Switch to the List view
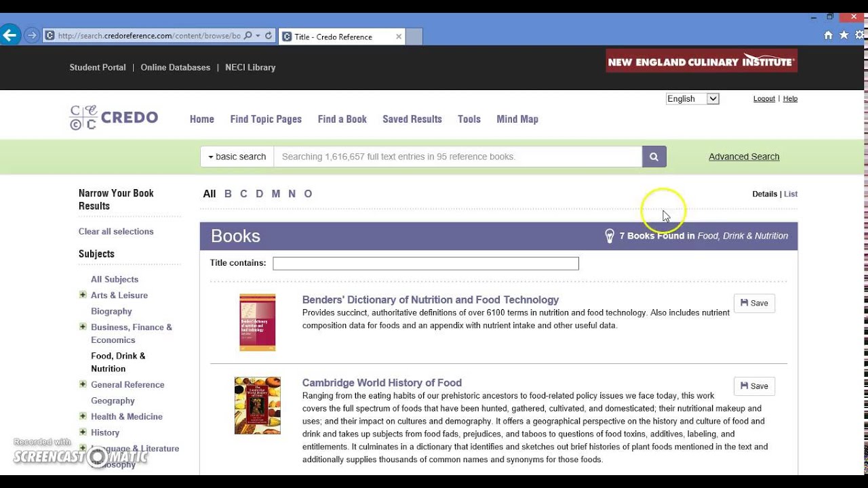 [791, 194]
